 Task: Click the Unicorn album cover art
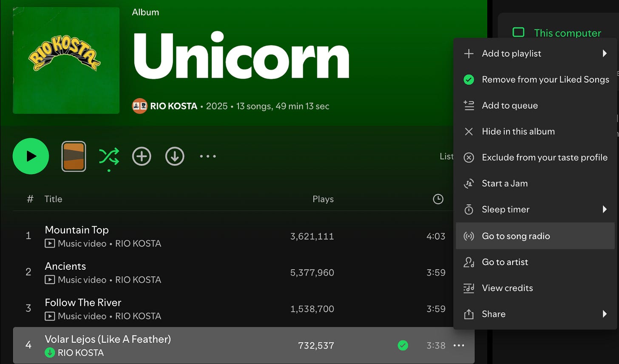[x=66, y=60]
